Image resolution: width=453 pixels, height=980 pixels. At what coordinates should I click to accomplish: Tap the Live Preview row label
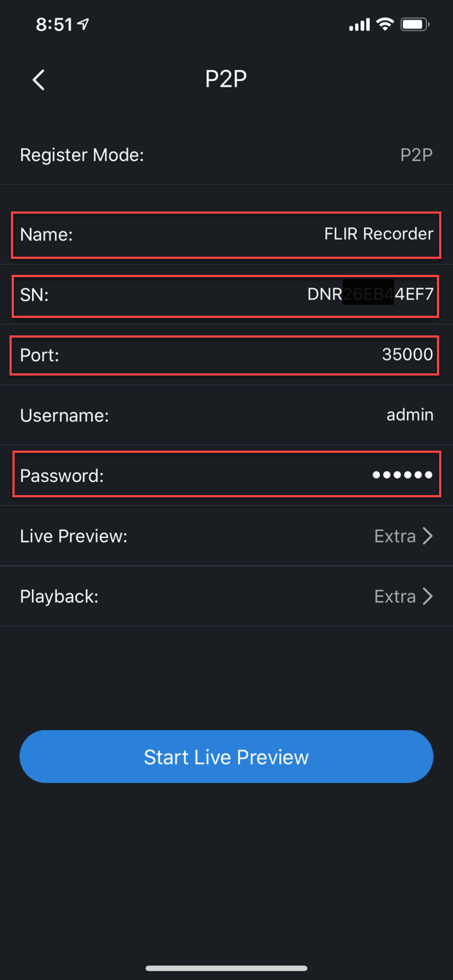pos(74,537)
